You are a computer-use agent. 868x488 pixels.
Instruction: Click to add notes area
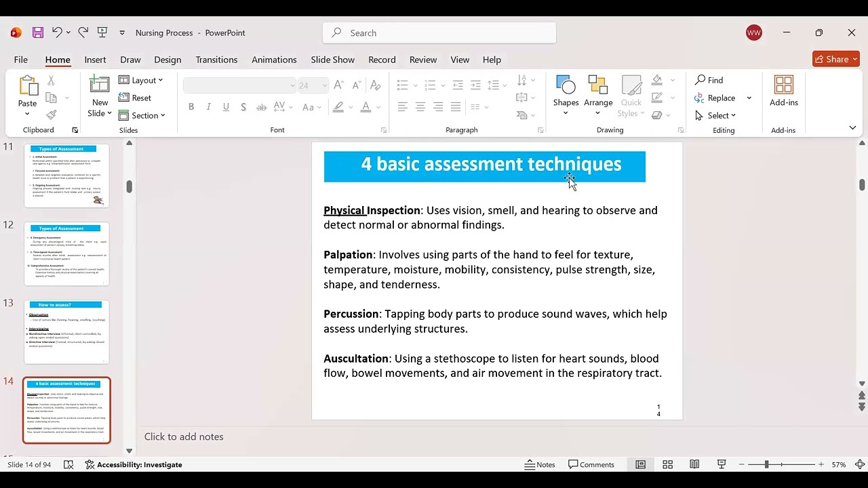(x=184, y=436)
